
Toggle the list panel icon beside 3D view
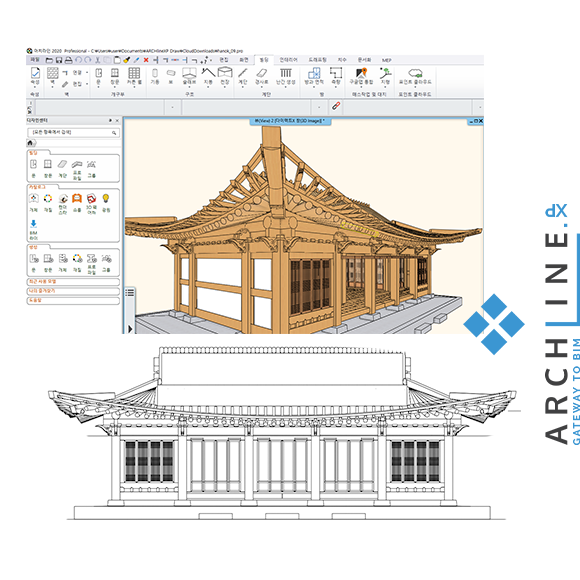pyautogui.click(x=129, y=293)
